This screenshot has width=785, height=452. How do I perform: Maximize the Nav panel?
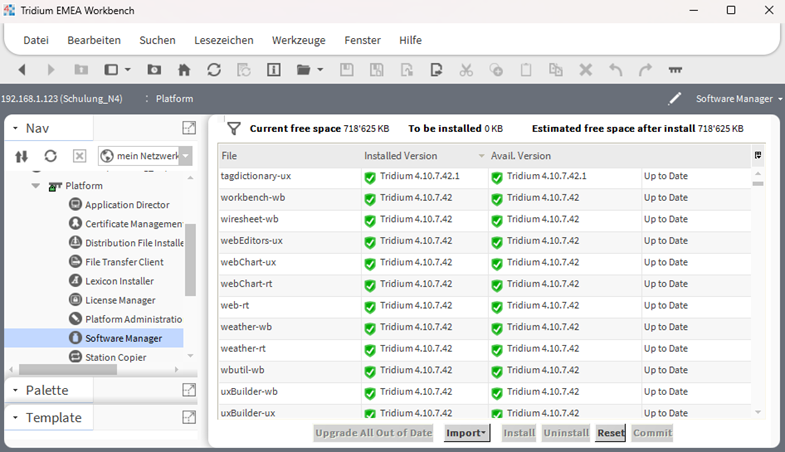point(189,128)
